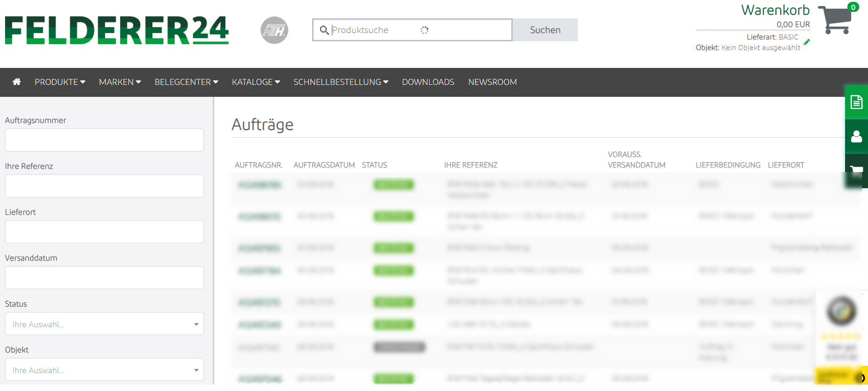This screenshot has width=868, height=391.
Task: Click the cart icon on green side panel
Action: pyautogui.click(x=857, y=171)
